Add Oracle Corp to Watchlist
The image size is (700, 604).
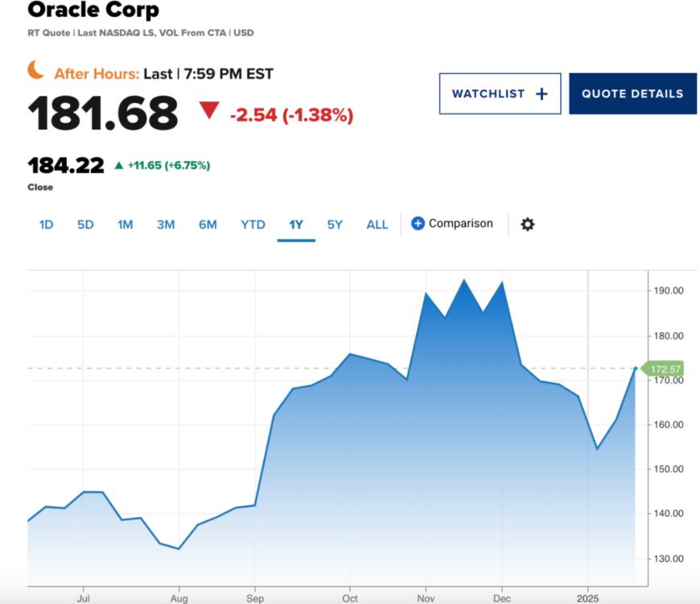click(500, 93)
